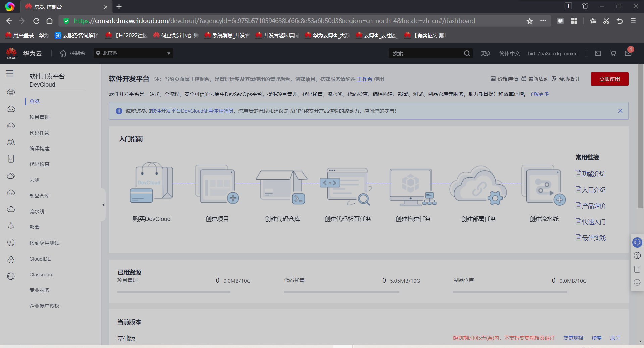The width and height of the screenshot is (644, 348).
Task: Click the smiley satisfaction icon
Action: 637,282
